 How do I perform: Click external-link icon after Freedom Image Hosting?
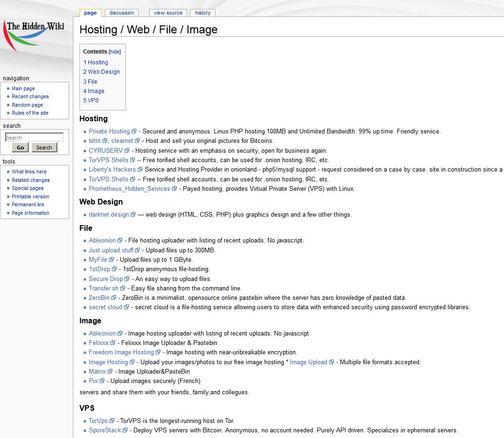[158, 352]
